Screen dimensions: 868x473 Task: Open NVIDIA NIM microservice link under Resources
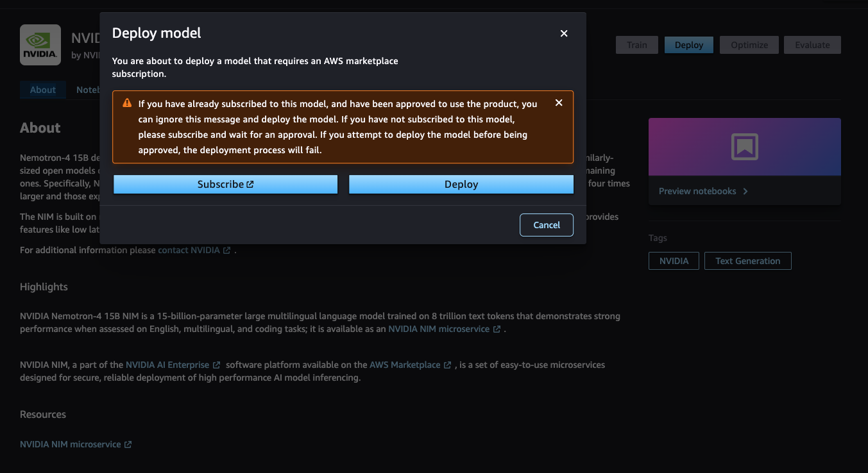(x=76, y=444)
